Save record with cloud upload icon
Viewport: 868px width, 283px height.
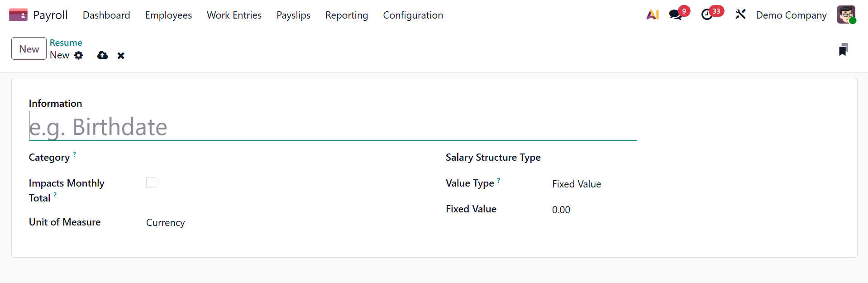coord(103,55)
